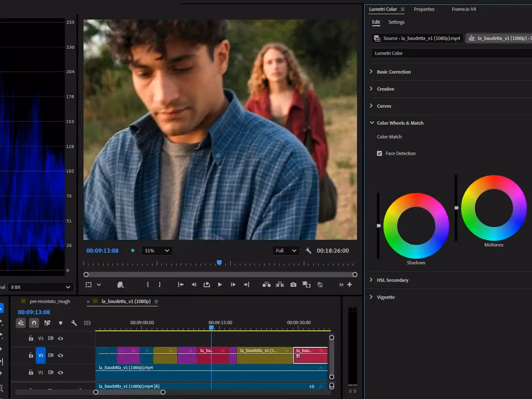Click the safe margins frame icon

(89, 285)
